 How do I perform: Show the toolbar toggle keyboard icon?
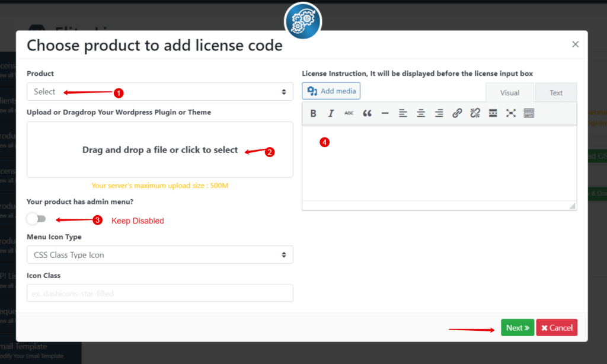click(529, 113)
